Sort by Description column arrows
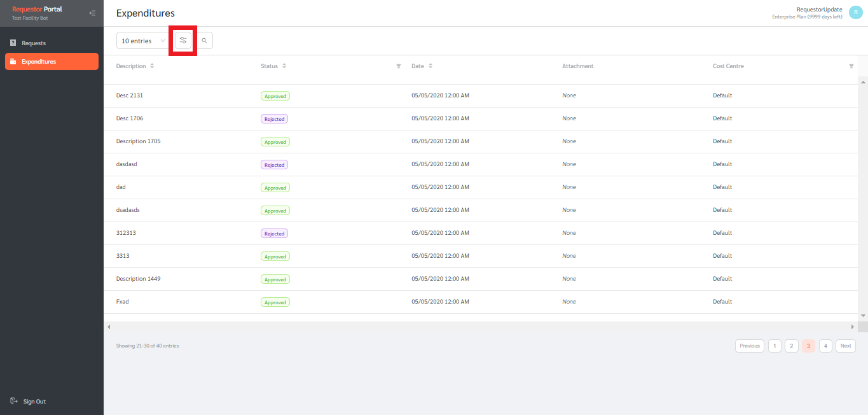 click(152, 66)
